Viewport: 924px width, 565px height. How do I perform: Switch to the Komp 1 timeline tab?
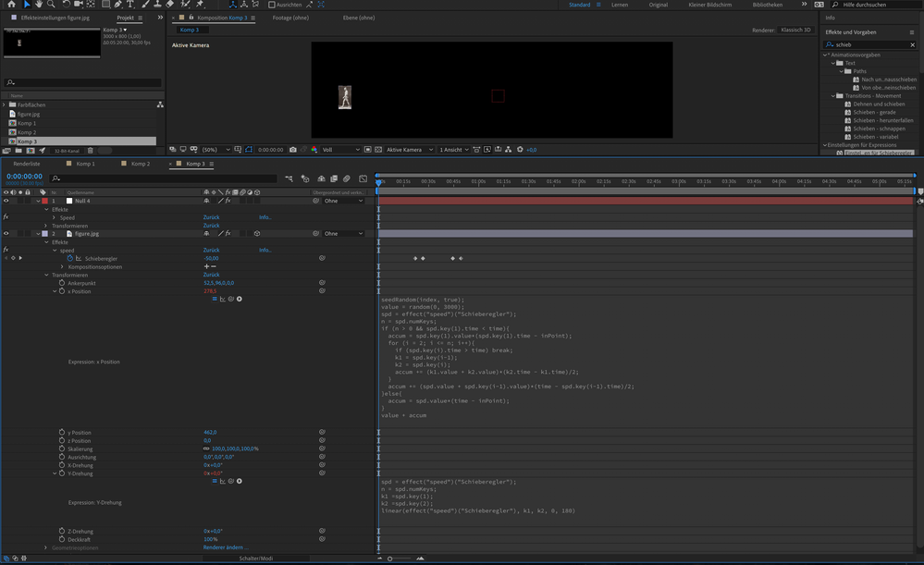85,164
